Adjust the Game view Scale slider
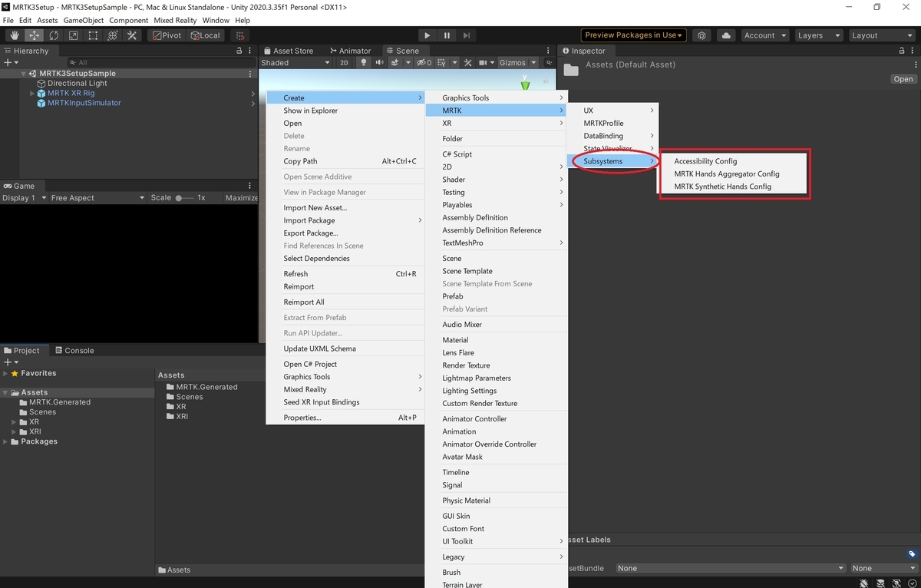 click(x=184, y=197)
